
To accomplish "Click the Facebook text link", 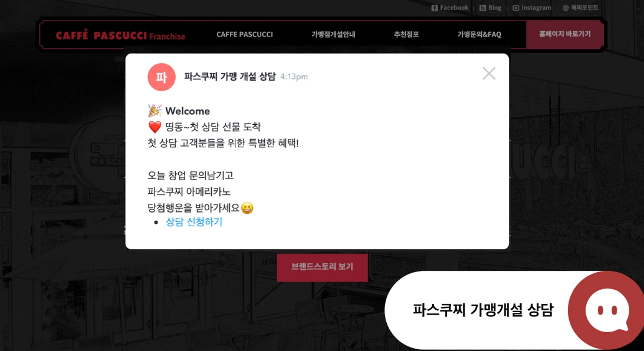I will tap(454, 8).
